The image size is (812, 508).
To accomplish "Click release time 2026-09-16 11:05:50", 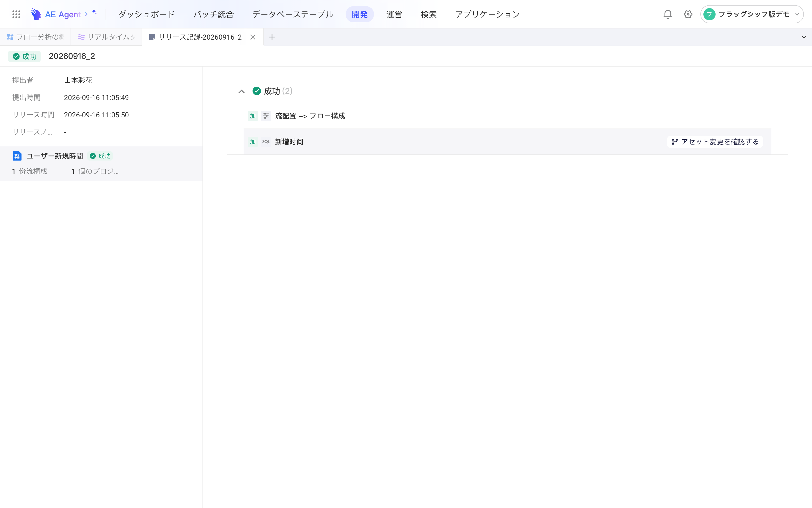I will coord(96,115).
